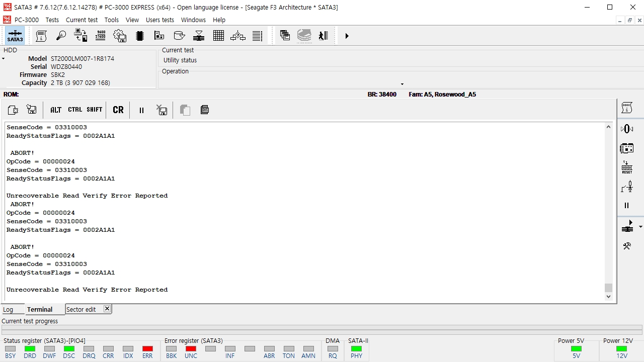Click the grayed stacked disks icon
This screenshot has height=362, width=644.
pos(304,36)
